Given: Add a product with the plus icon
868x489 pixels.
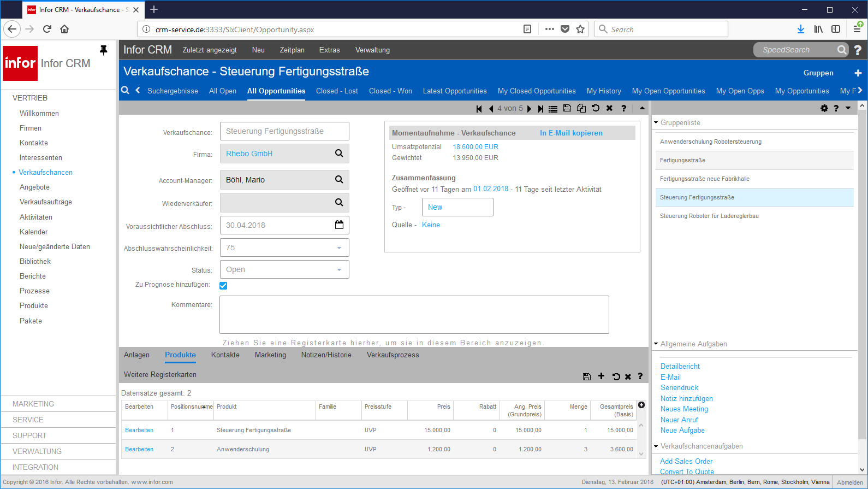Looking at the screenshot, I should pyautogui.click(x=601, y=376).
